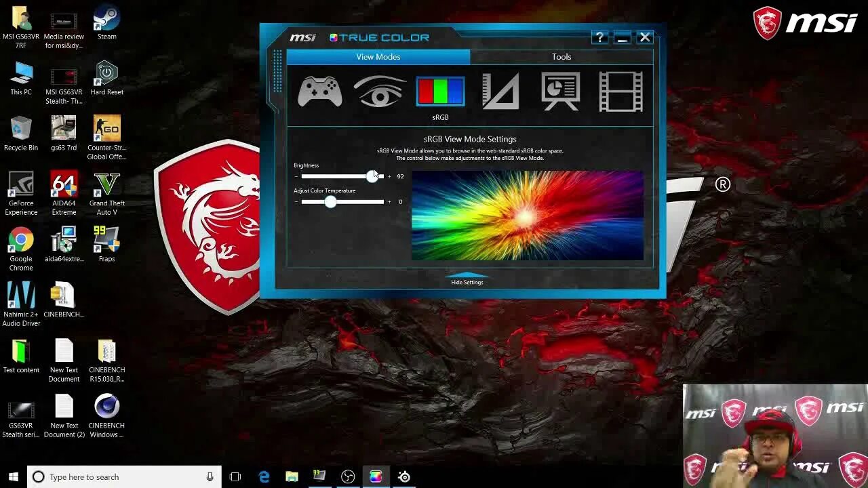868x488 pixels.
Task: Open the MSI GS63VR 7RF folder
Action: coord(21,27)
